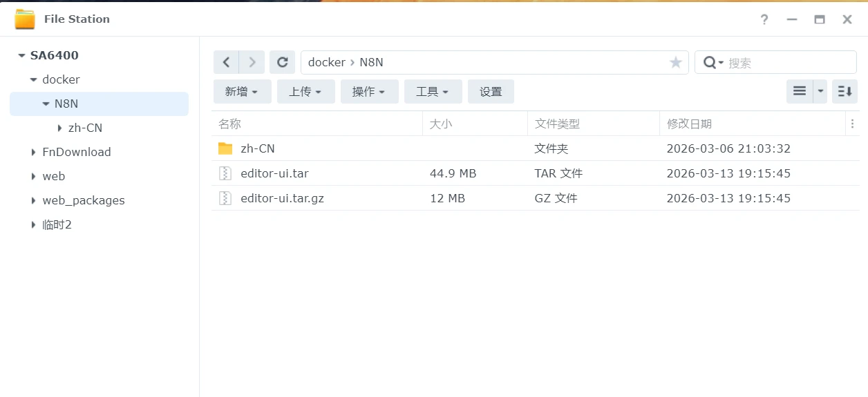The width and height of the screenshot is (868, 397).
Task: Open the 操作 menu
Action: coord(369,92)
